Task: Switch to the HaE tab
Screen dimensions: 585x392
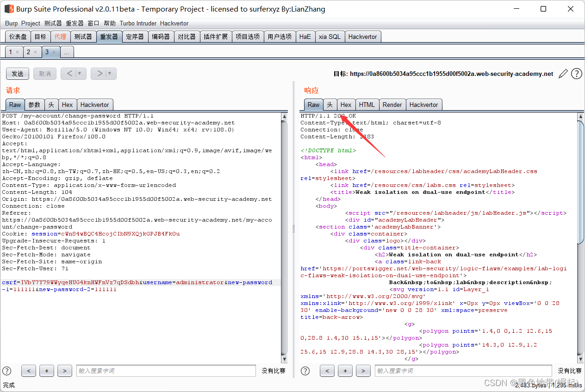Action: (305, 37)
